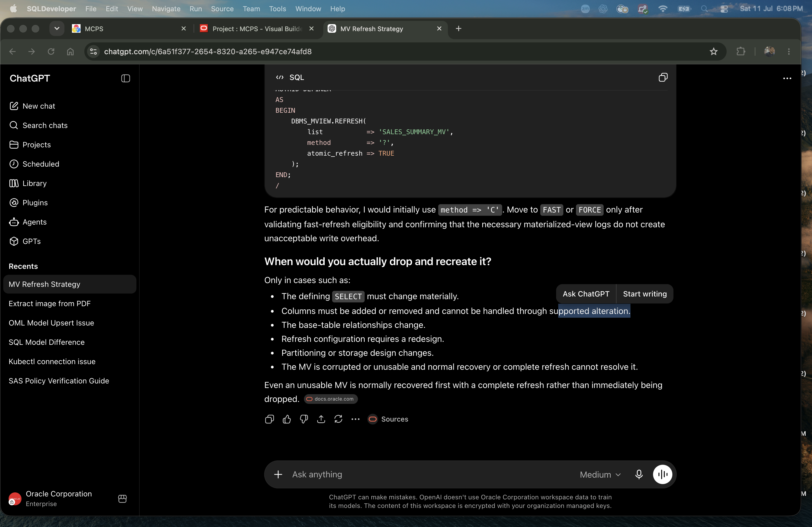The image size is (812, 527).
Task: Open the Navigate menu in menu bar
Action: [x=166, y=9]
